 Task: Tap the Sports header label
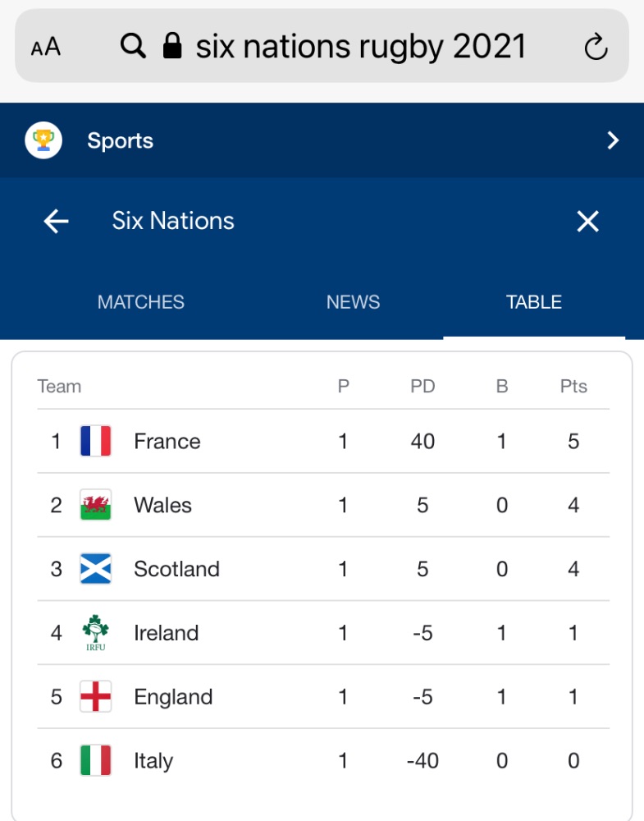tap(120, 140)
